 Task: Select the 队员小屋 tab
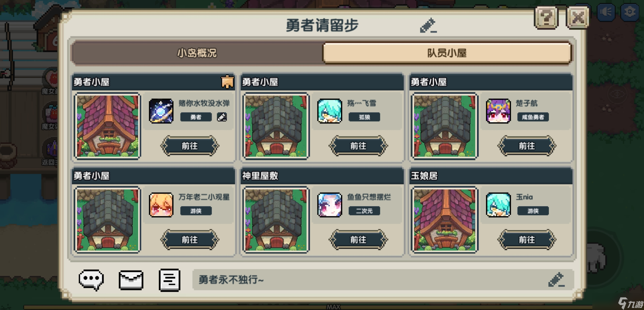pyautogui.click(x=447, y=53)
